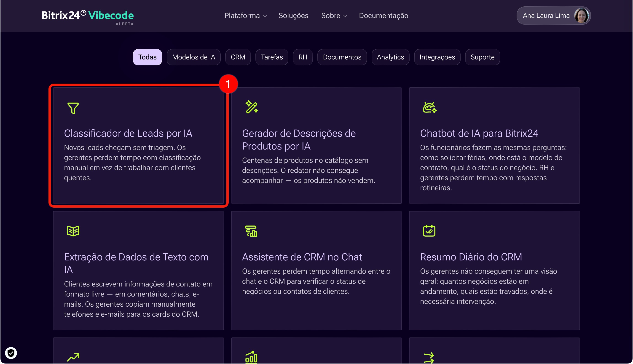Expand the Plataforma dropdown menu
633x364 pixels.
pyautogui.click(x=246, y=16)
